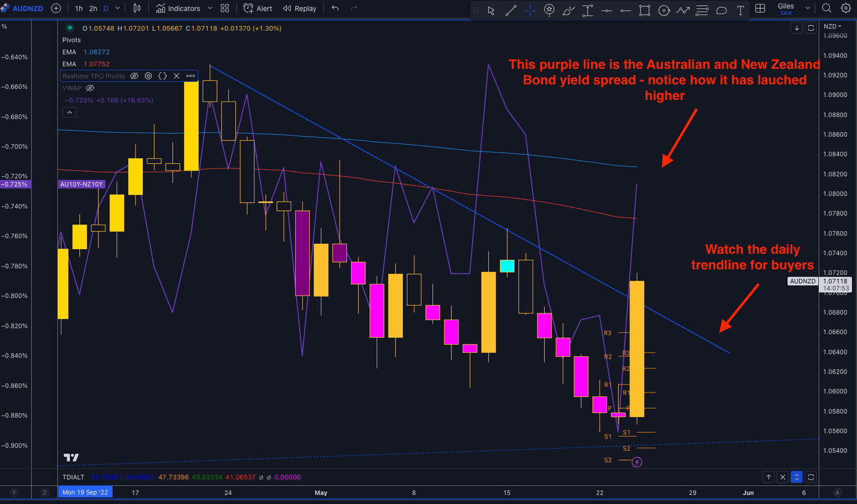Start bar Replay mode
Screen dimensions: 857x504
(299, 8)
